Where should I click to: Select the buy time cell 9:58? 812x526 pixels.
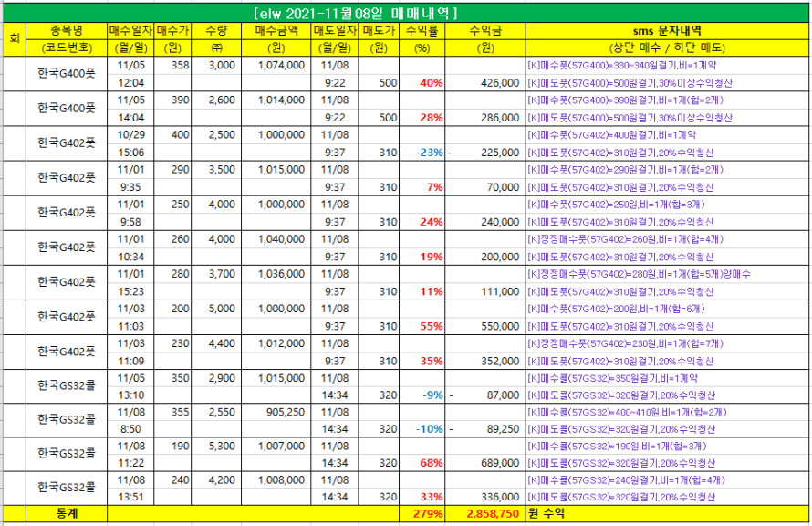coord(131,222)
